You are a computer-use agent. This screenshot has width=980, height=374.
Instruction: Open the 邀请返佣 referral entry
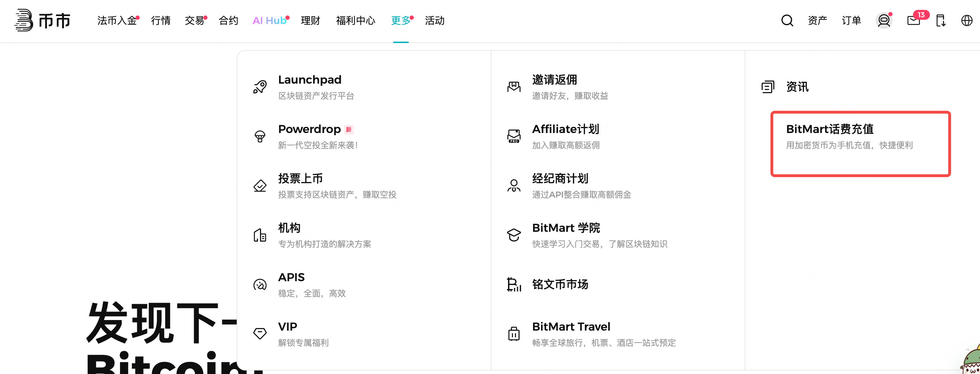pyautogui.click(x=554, y=80)
